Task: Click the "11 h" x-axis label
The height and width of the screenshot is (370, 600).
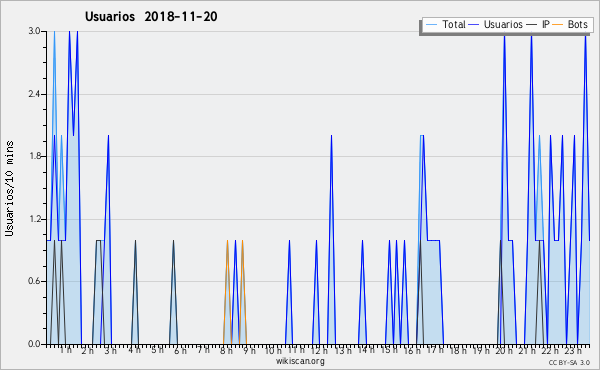Action: [x=297, y=350]
